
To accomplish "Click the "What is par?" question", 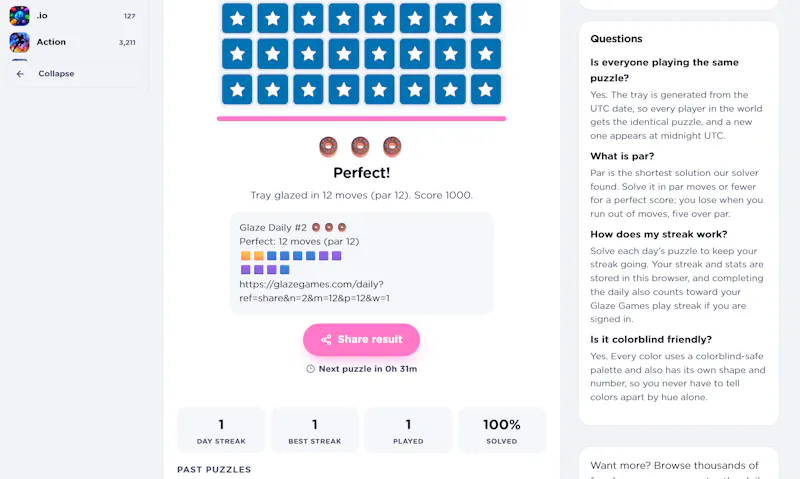I will tap(622, 156).
